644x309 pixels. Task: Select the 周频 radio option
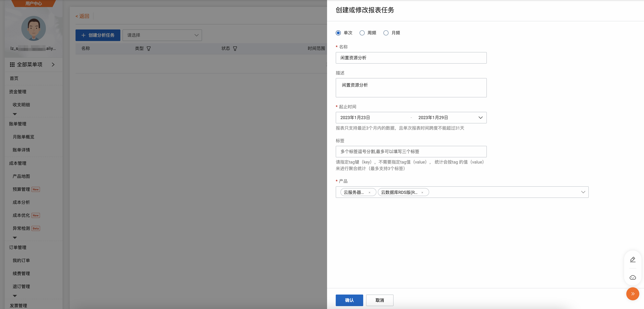click(x=362, y=33)
